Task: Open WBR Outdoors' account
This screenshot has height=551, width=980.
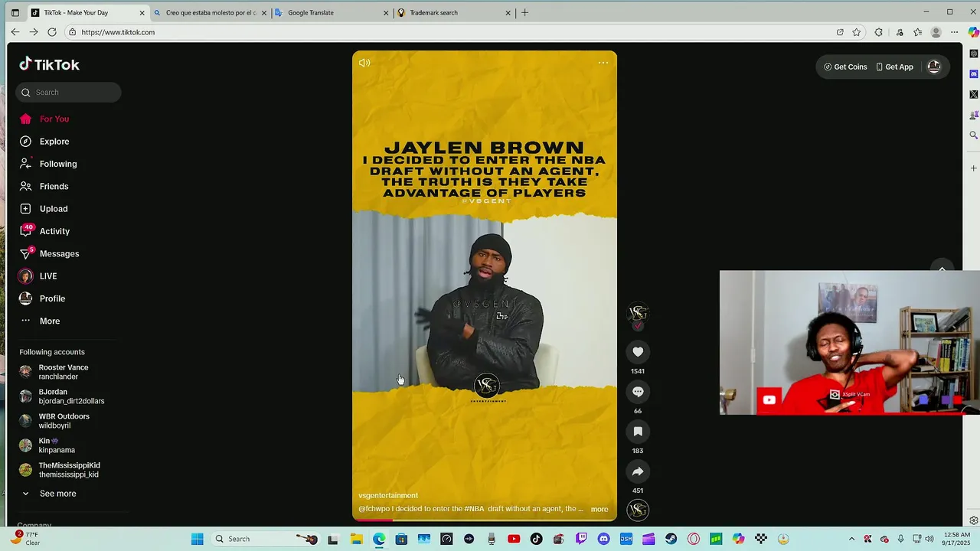Action: [x=64, y=421]
